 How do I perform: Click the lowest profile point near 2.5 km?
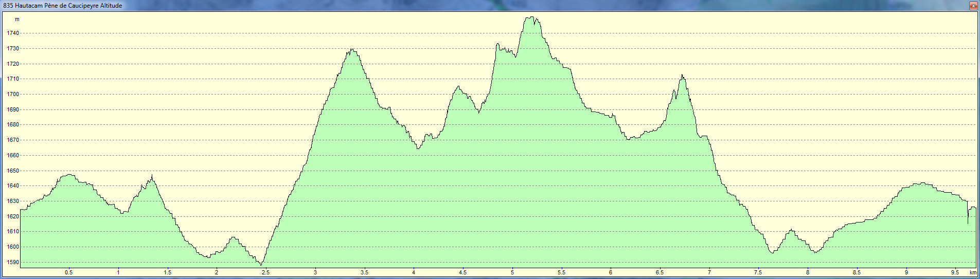(261, 265)
